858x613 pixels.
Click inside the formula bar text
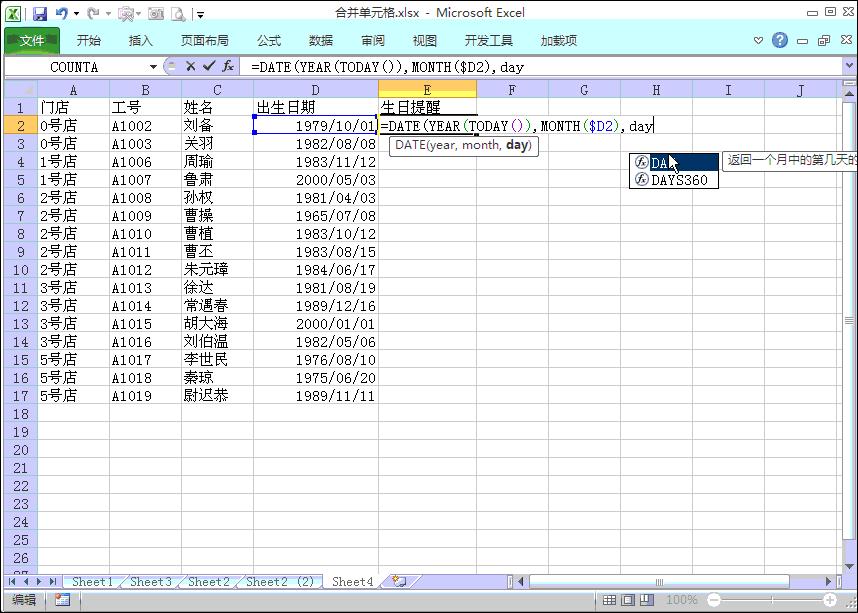pyautogui.click(x=387, y=67)
